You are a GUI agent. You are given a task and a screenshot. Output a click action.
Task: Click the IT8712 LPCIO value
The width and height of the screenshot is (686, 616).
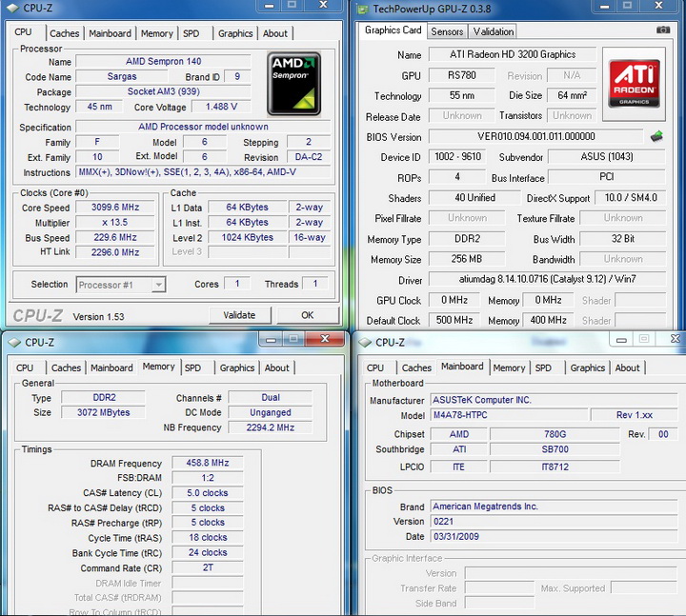[x=555, y=467]
